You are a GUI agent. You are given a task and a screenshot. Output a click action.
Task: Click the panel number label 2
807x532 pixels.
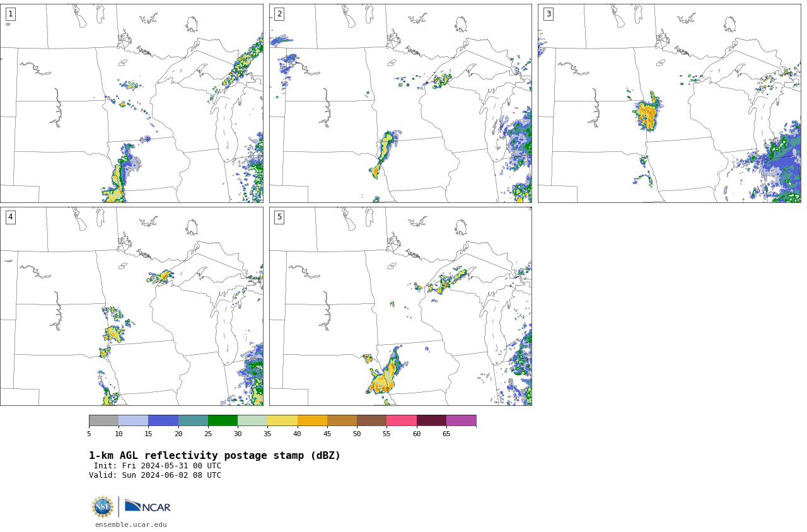point(279,14)
